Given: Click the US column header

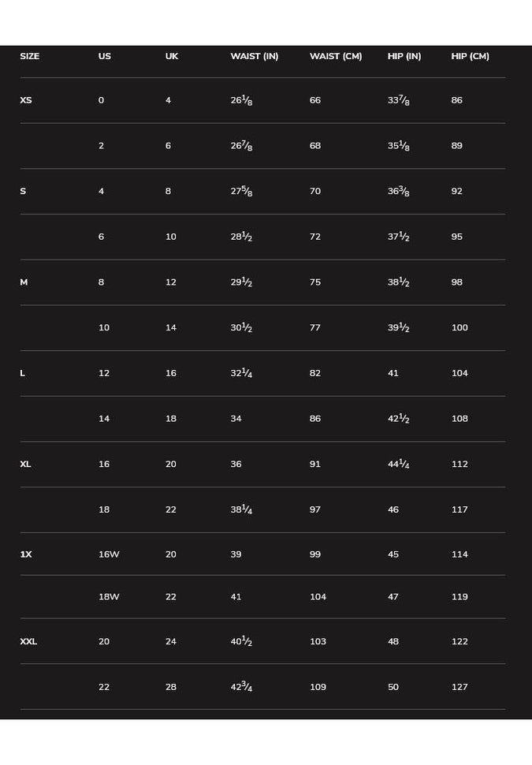Looking at the screenshot, I should [104, 57].
